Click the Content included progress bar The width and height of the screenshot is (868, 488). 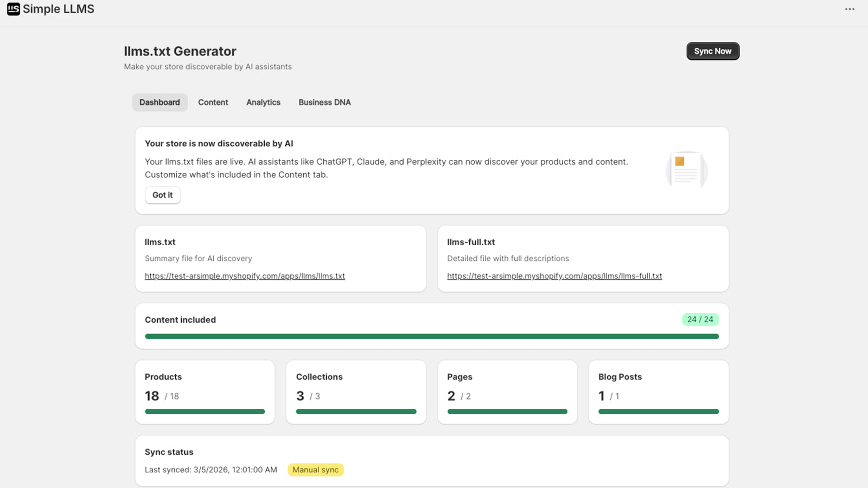431,337
